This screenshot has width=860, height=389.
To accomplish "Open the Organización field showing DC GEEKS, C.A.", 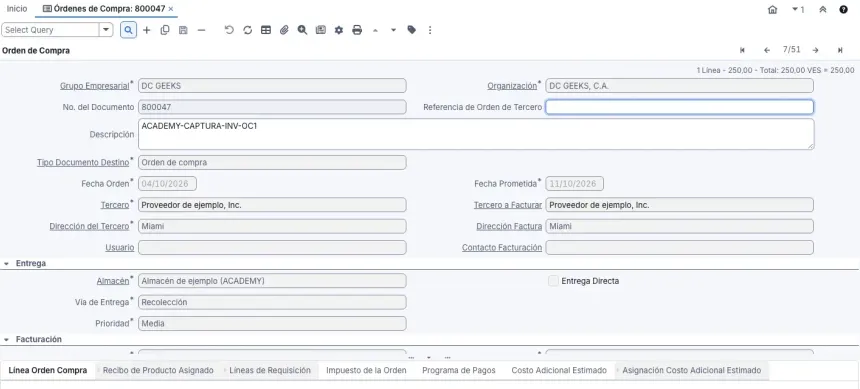I will pos(680,86).
